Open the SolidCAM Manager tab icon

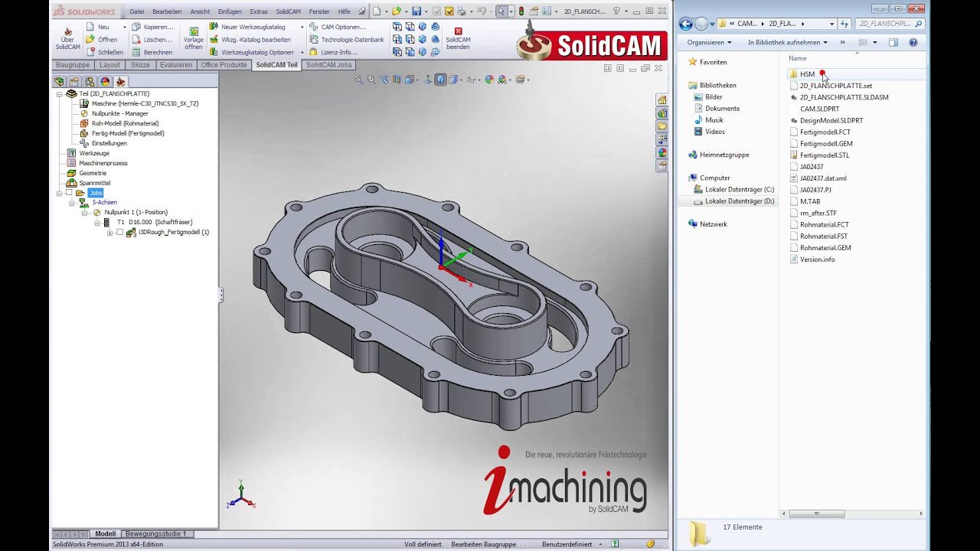pyautogui.click(x=120, y=81)
